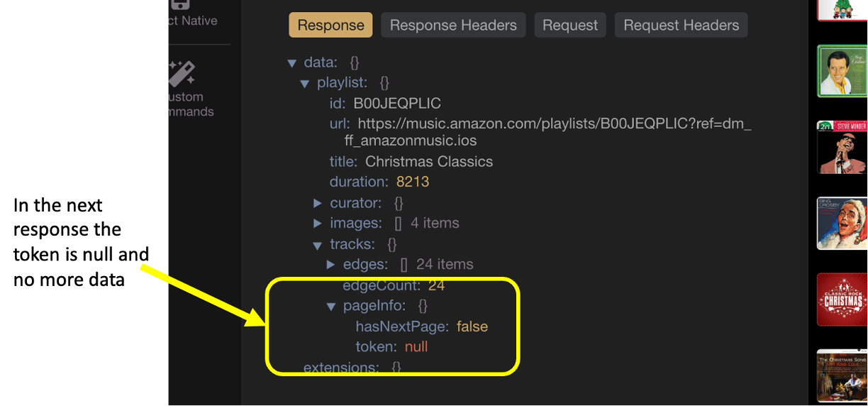Expand the images array arrow

tap(318, 224)
